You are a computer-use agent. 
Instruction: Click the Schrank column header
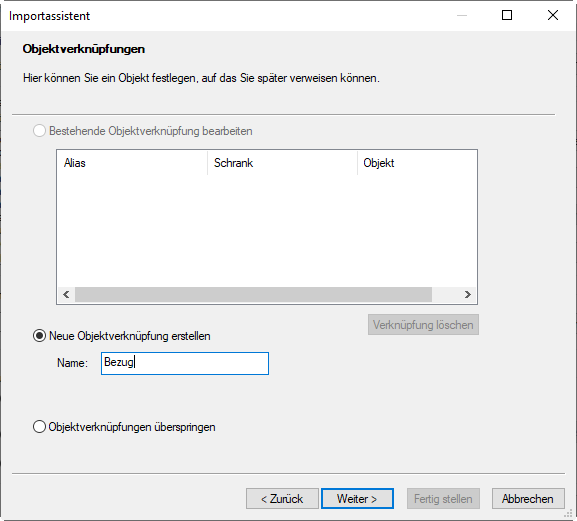(x=282, y=163)
